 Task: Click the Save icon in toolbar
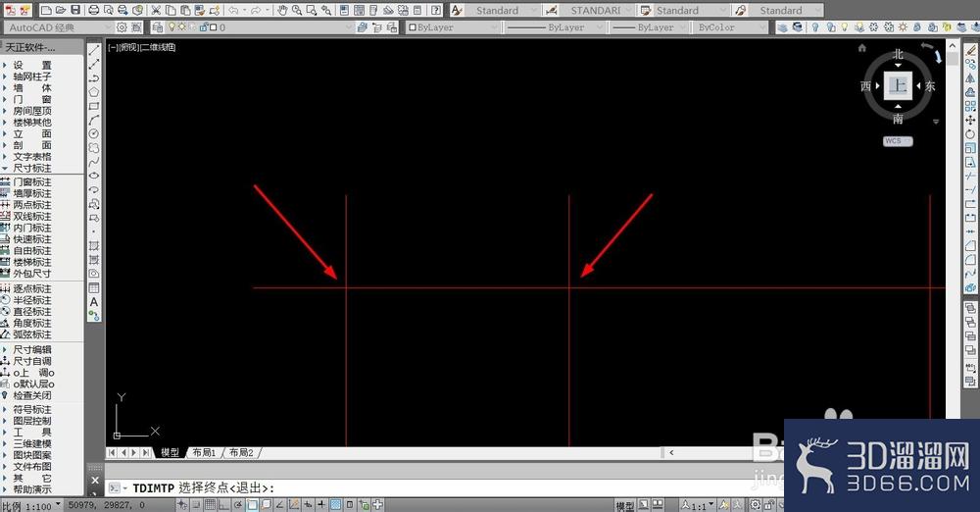pyautogui.click(x=75, y=10)
